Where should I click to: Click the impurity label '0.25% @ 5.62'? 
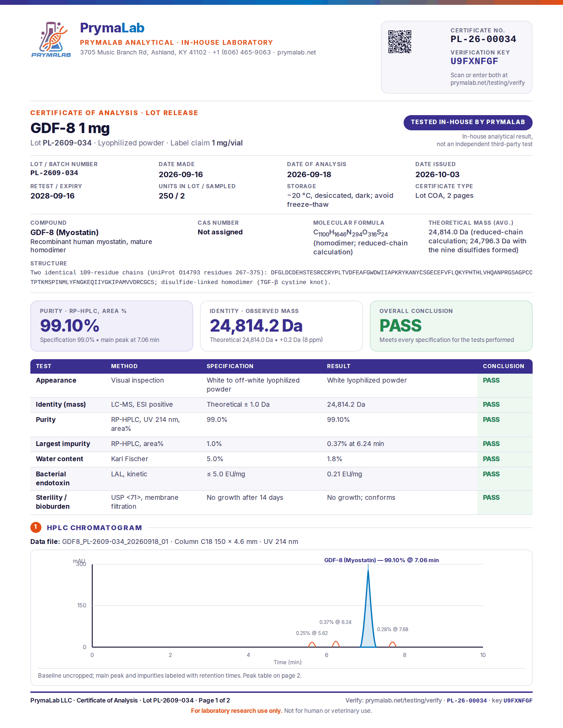point(312,633)
